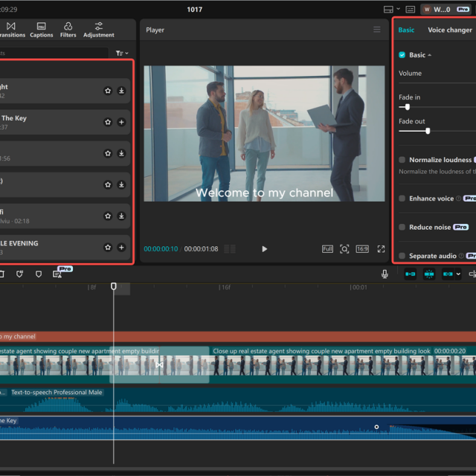Open the Player panel hamburger menu
This screenshot has width=476, height=476.
click(376, 30)
